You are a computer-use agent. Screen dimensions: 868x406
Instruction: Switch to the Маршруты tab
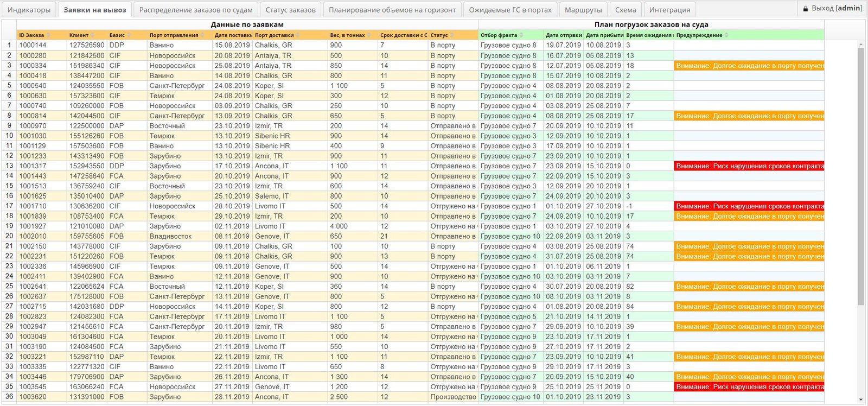click(x=583, y=10)
